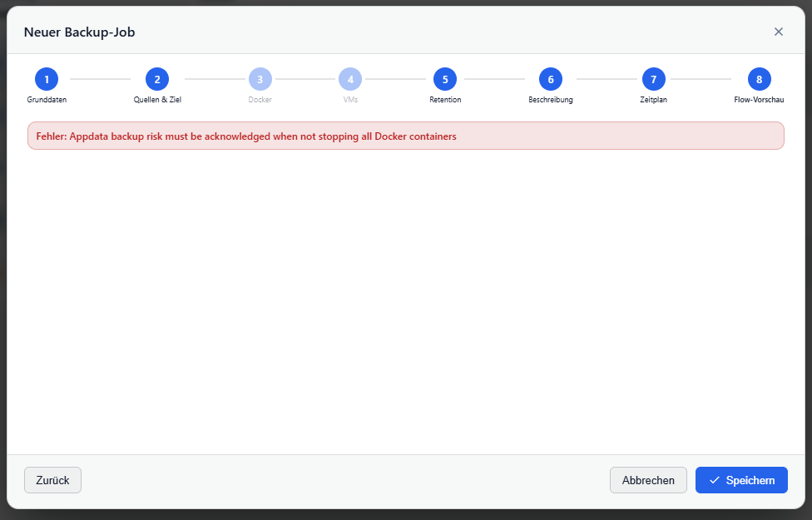Click the Beschreibung step label
The height and width of the screenshot is (520, 812).
coord(551,100)
